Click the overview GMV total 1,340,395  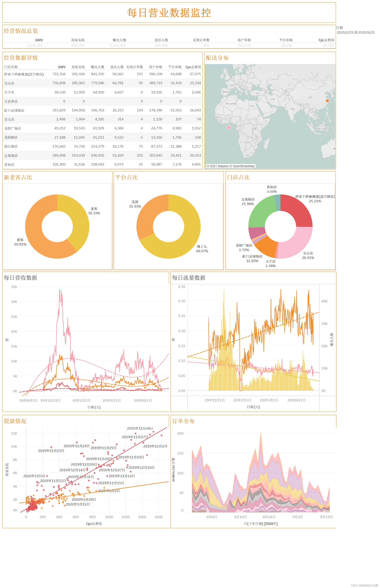34,45
